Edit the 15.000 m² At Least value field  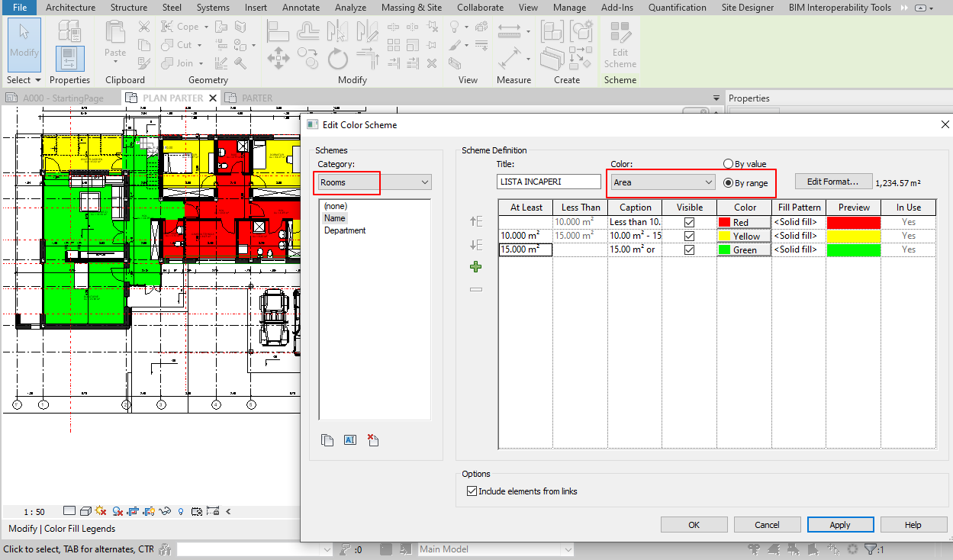[524, 249]
